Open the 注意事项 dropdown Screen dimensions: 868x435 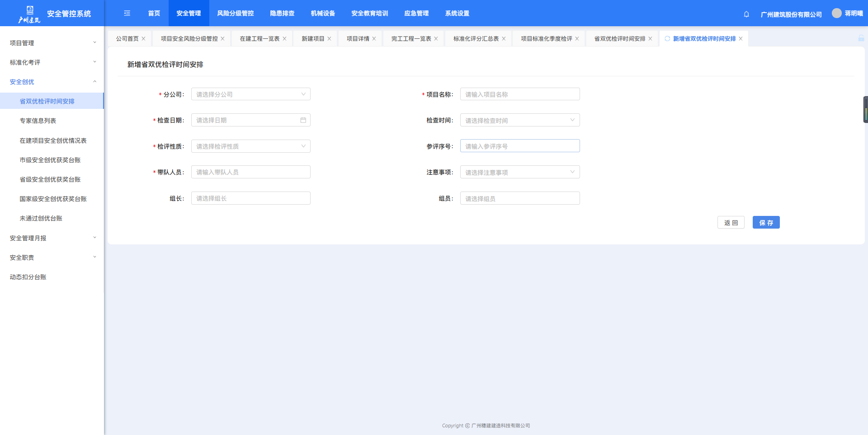[x=519, y=172]
